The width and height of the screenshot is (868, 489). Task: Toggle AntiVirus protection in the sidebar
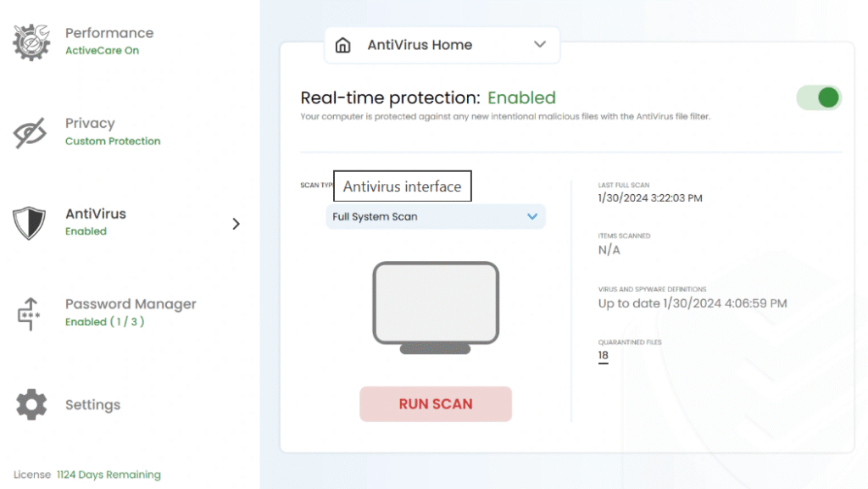(x=86, y=231)
